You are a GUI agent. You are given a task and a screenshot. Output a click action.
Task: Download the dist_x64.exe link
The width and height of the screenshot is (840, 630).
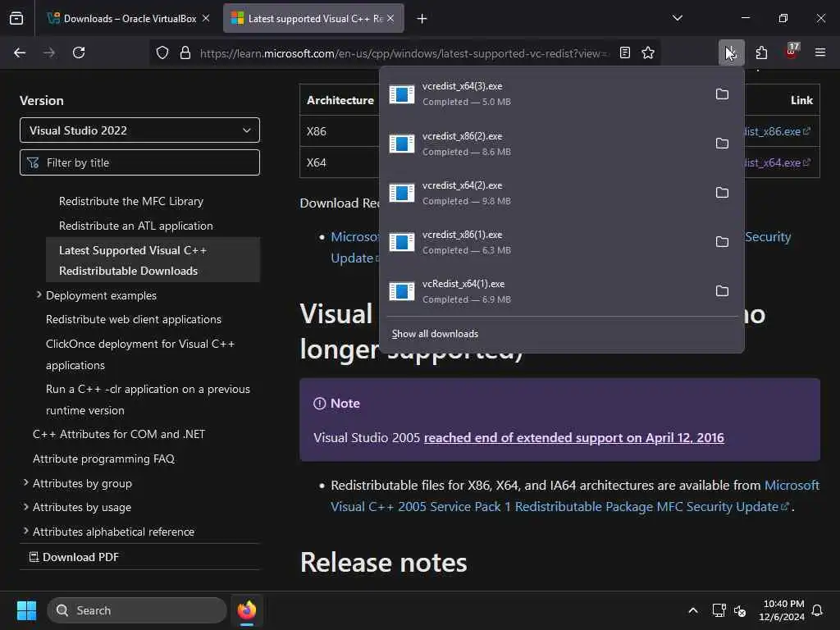pyautogui.click(x=778, y=162)
